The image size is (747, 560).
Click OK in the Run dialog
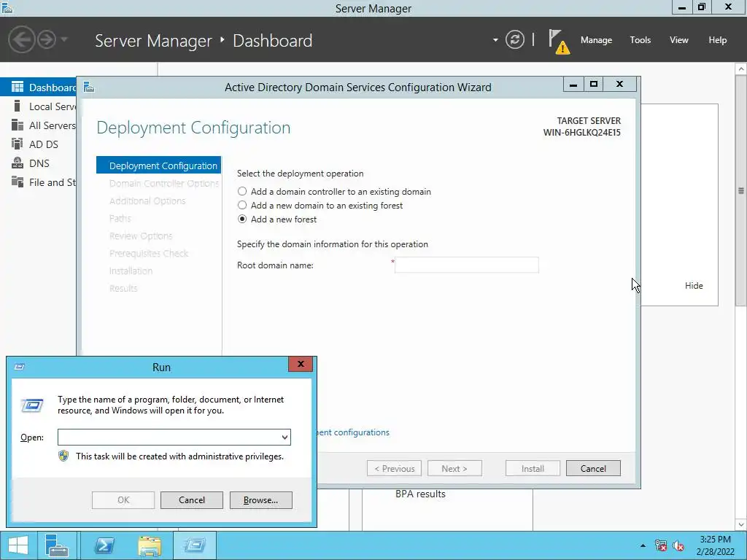click(x=123, y=500)
